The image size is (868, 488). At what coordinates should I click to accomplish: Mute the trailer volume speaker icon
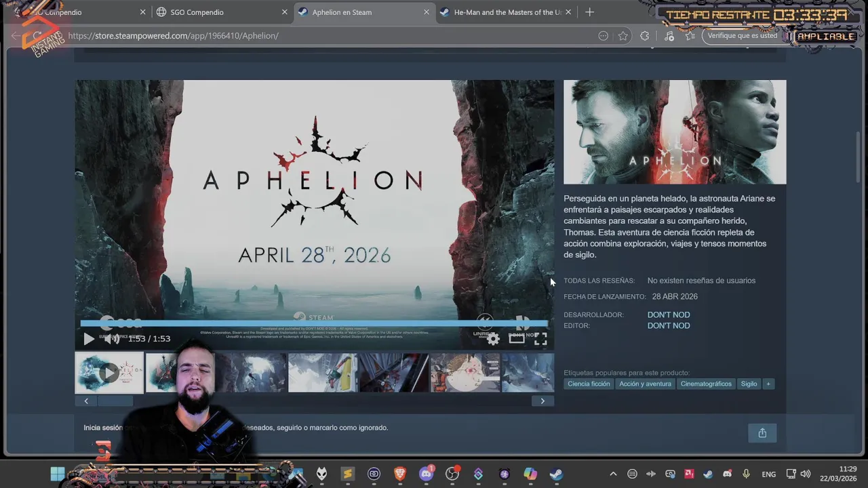click(x=112, y=339)
